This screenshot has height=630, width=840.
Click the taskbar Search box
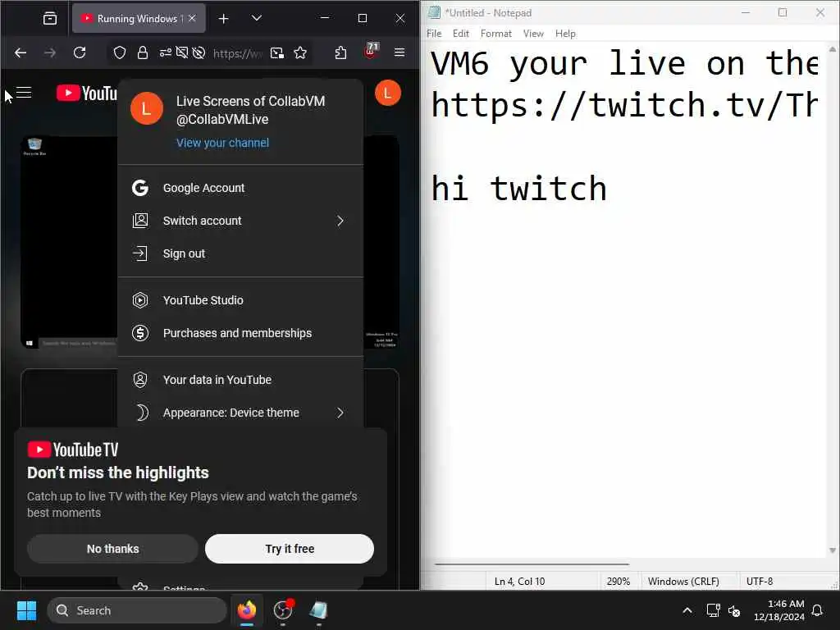click(x=137, y=610)
